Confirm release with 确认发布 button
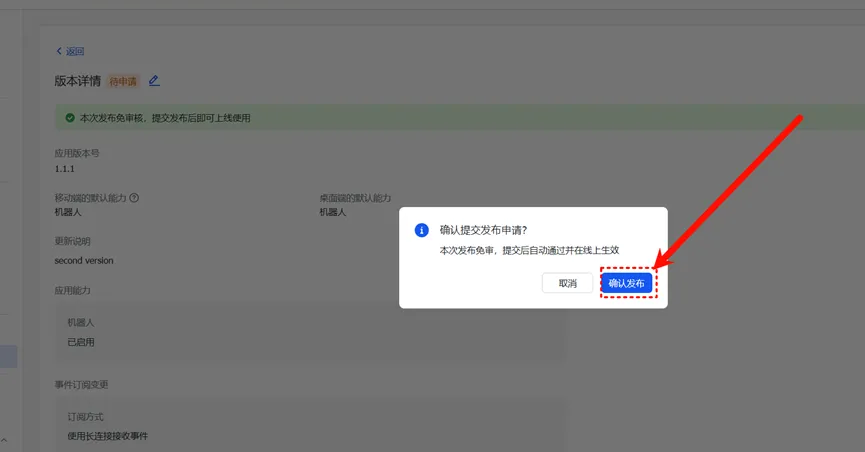 click(x=626, y=283)
